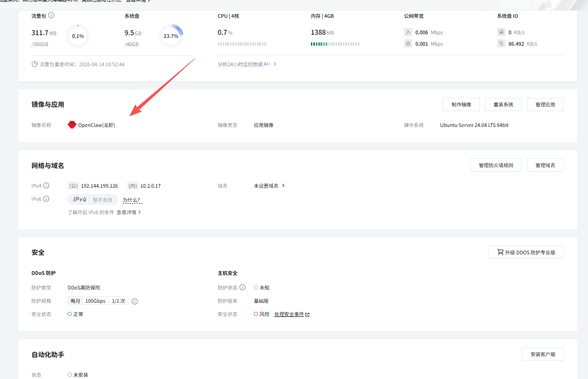Click the 0.006 Mbps inbound value
Screen dimensions: 588x379
(429, 32)
